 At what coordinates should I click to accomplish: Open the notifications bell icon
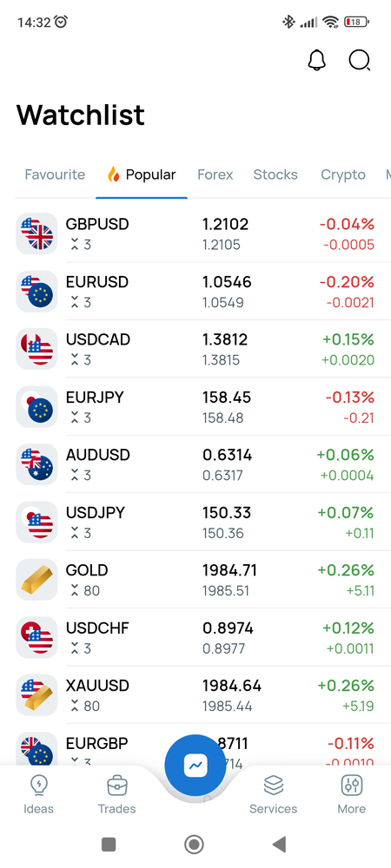click(x=317, y=60)
